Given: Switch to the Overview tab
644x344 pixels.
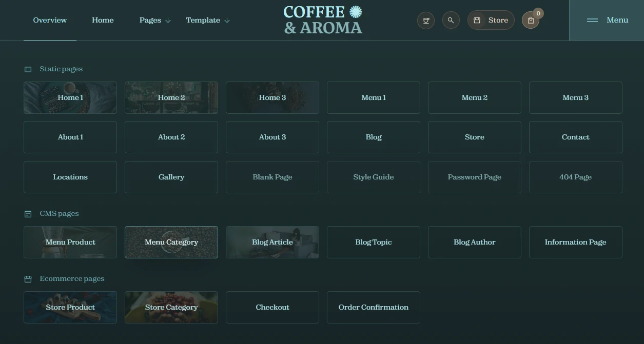Looking at the screenshot, I should tap(50, 21).
